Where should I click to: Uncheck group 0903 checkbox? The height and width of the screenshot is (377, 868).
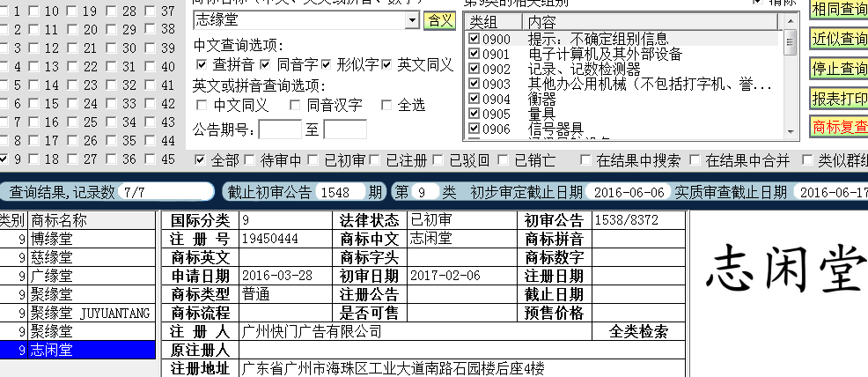(474, 84)
